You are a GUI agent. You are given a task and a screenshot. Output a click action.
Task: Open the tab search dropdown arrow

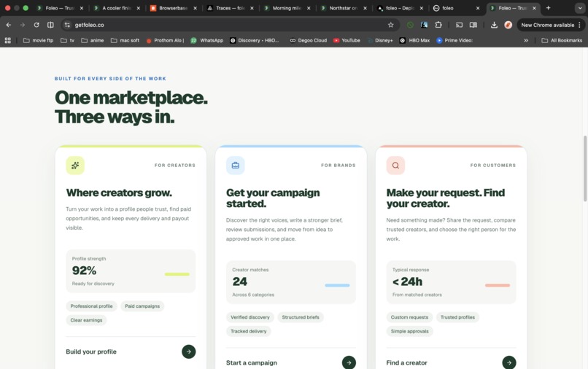pyautogui.click(x=580, y=8)
